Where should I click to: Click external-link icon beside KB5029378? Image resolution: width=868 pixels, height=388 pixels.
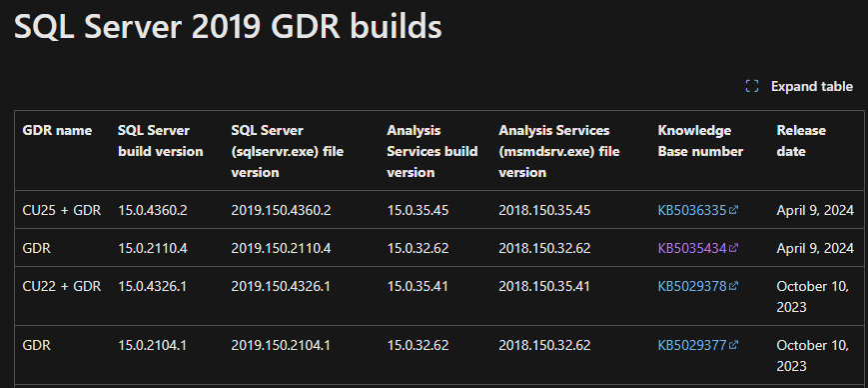733,286
